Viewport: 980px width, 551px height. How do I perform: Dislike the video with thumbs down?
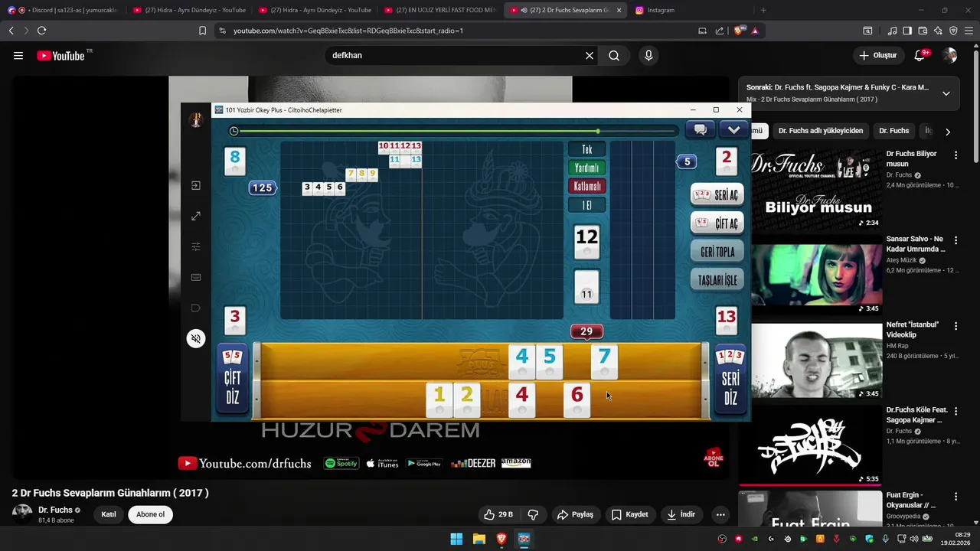pos(534,514)
